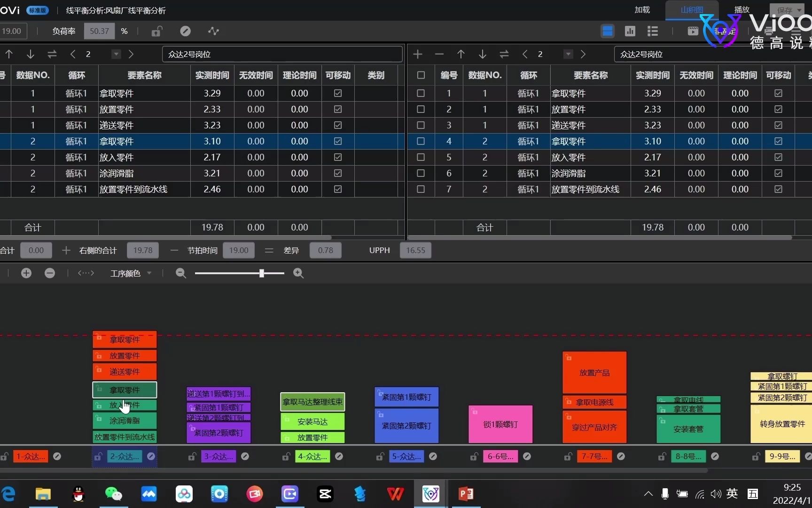Screen dimensions: 812x508
Task: Toggle lock on station 7-7号
Action: pyautogui.click(x=568, y=456)
